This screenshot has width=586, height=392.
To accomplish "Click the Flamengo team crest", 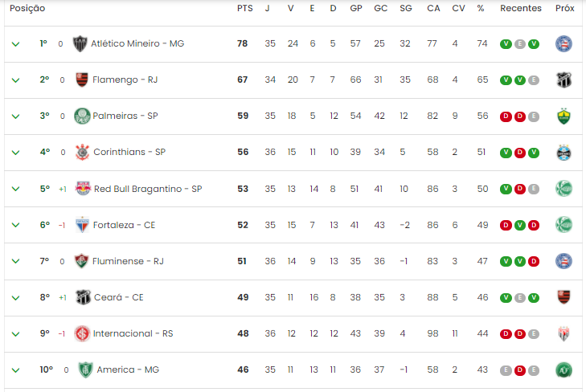I will 82,80.
